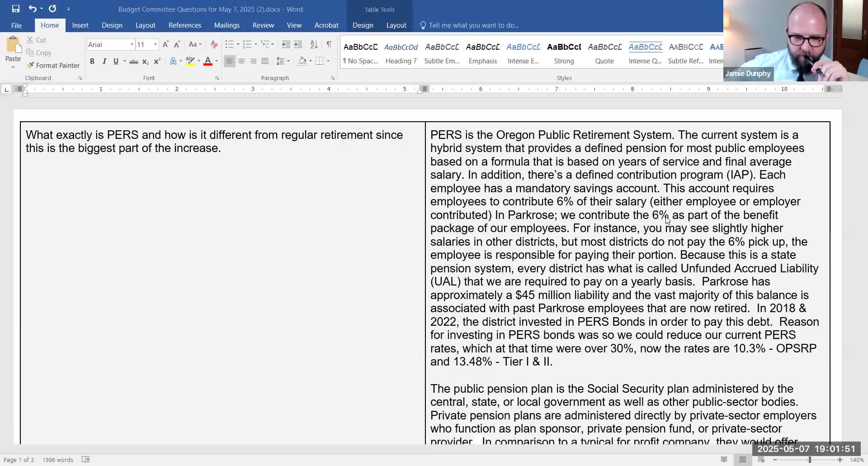Open the underline style dropdown arrow

pos(124,61)
